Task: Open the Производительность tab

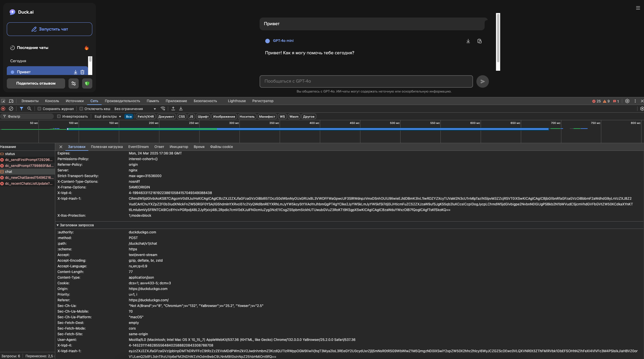Action: coord(122,101)
